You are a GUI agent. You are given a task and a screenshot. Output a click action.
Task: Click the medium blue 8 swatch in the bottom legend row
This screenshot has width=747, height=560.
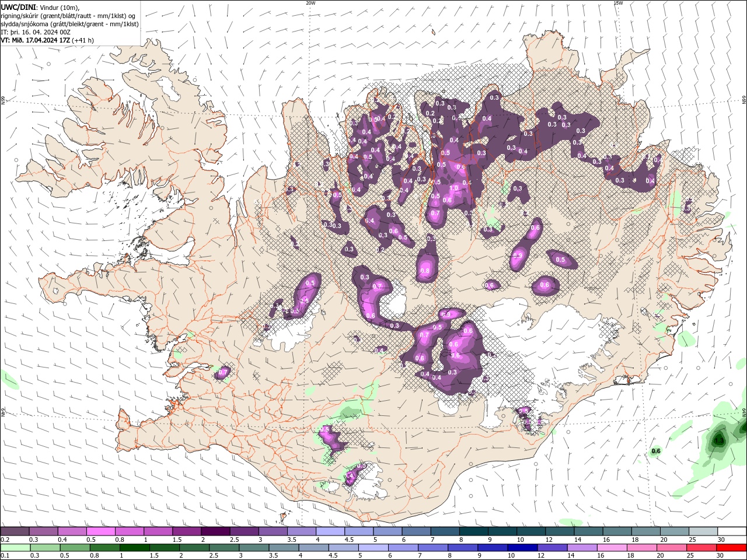click(463, 548)
